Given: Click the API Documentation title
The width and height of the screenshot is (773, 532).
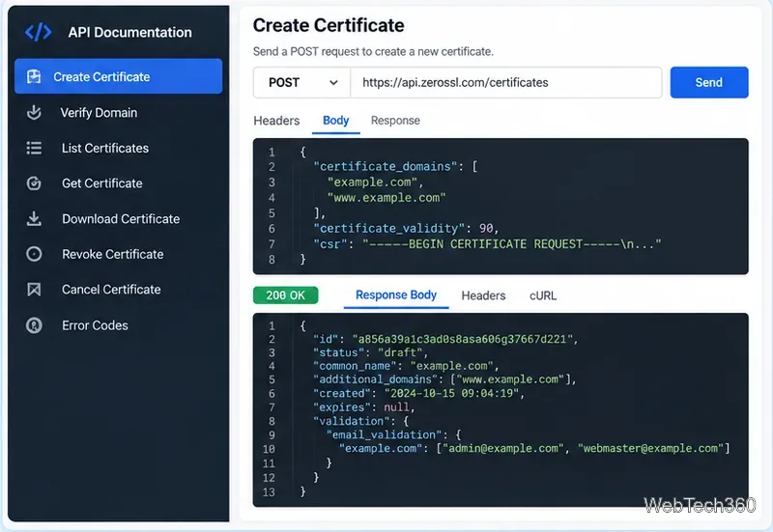Looking at the screenshot, I should click(x=129, y=32).
